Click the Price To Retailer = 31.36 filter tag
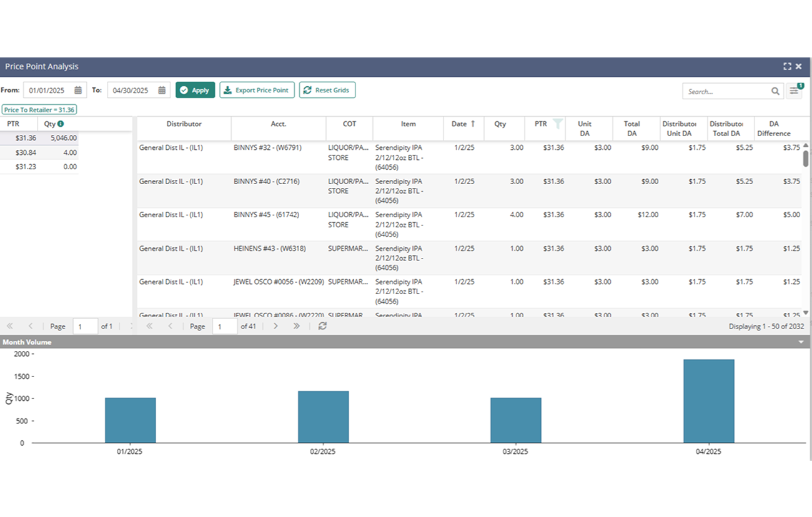 tap(39, 110)
